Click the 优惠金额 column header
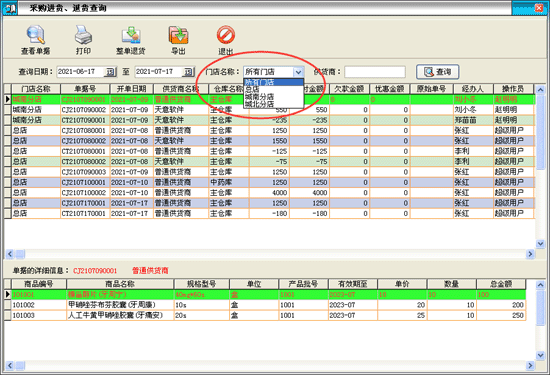This screenshot has width=550, height=375. point(390,89)
